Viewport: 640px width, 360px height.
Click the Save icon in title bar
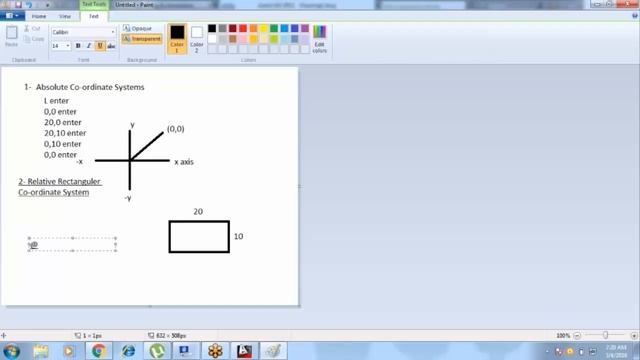(18, 5)
